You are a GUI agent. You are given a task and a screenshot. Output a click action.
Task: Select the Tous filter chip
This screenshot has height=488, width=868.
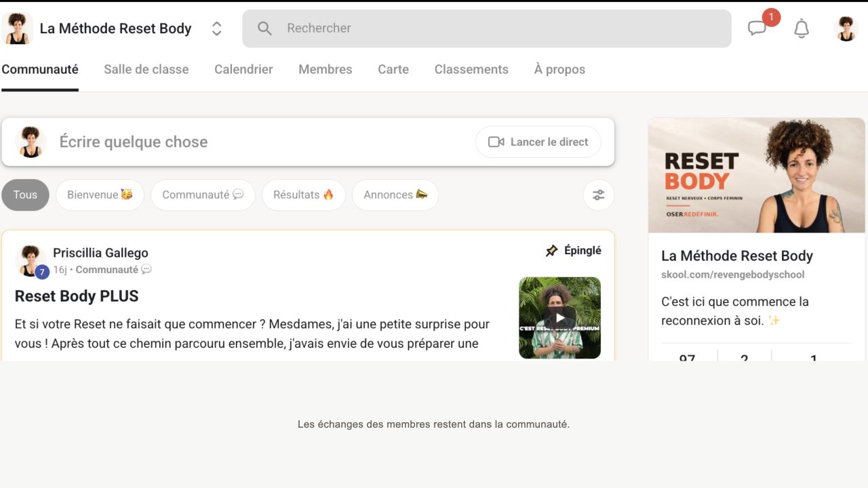coord(25,195)
